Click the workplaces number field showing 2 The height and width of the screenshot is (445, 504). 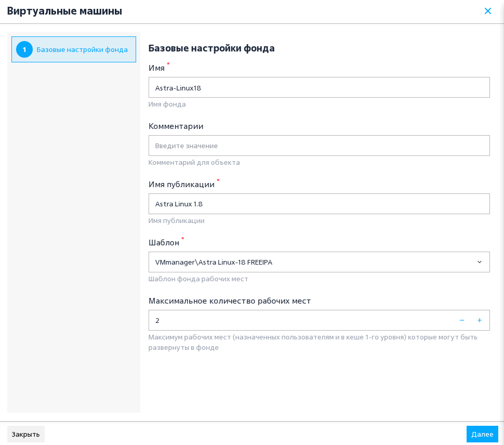click(x=302, y=320)
